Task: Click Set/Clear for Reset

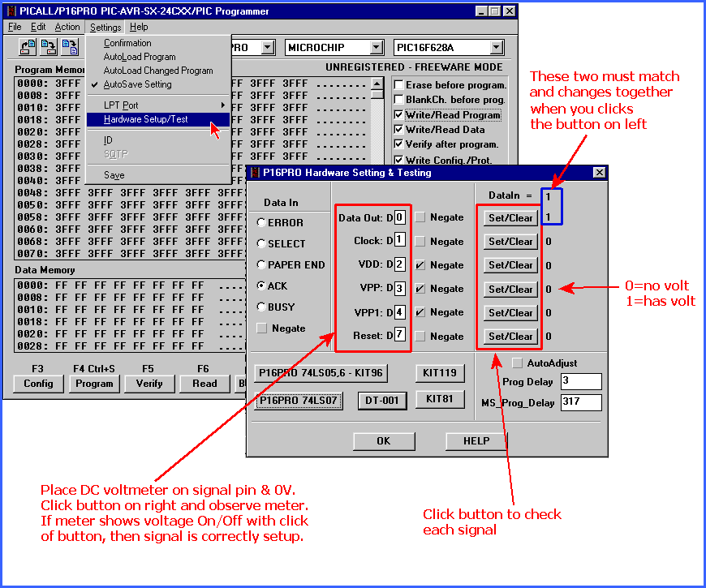Action: pos(510,336)
